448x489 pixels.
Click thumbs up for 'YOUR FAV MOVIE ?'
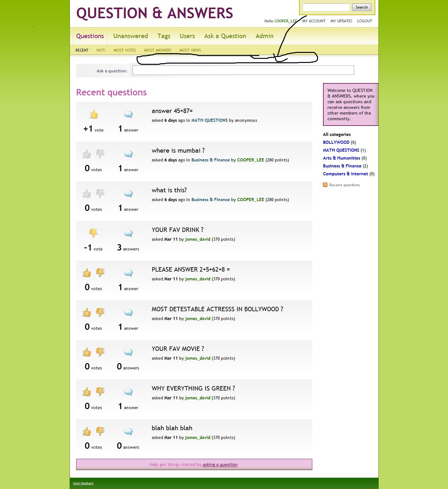click(87, 352)
